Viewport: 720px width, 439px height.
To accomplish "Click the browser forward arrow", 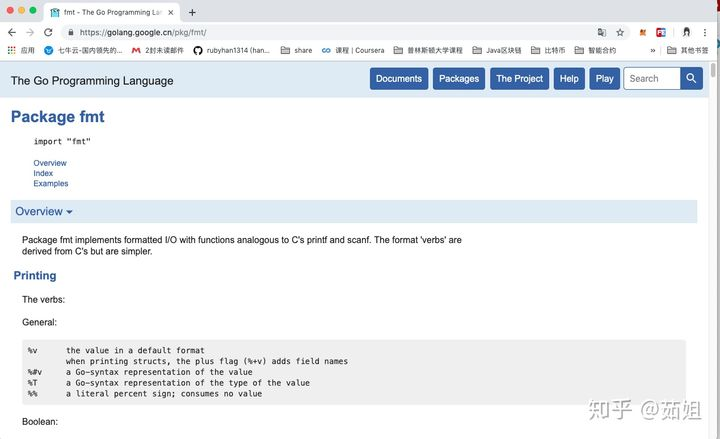I will click(x=30, y=32).
